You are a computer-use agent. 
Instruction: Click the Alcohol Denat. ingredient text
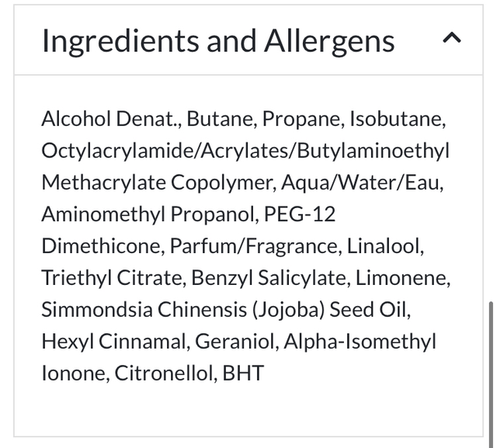tap(110, 120)
